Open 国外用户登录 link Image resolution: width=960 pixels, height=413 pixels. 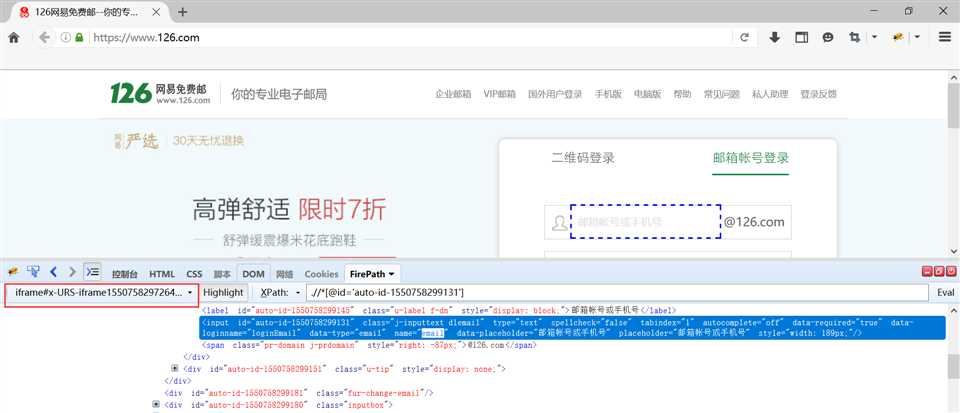pos(555,94)
